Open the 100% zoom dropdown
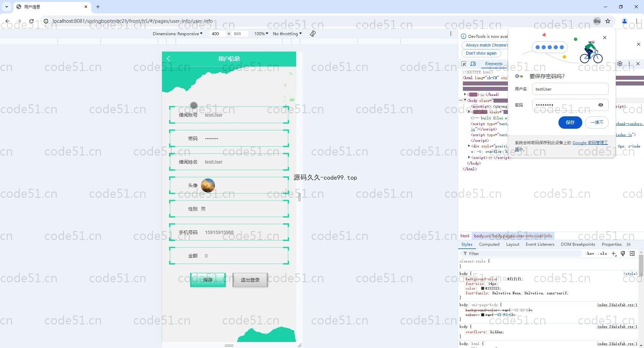Image resolution: width=644 pixels, height=348 pixels. click(261, 34)
